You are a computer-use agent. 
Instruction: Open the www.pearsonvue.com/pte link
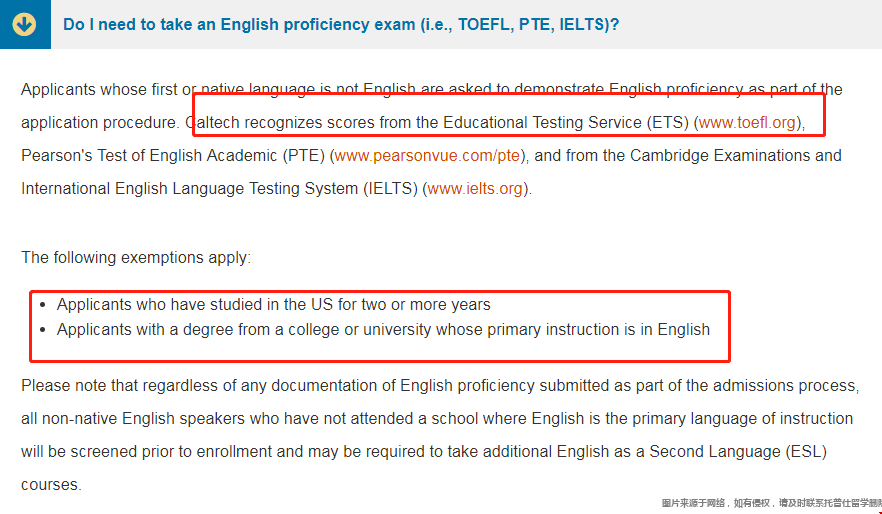point(428,156)
